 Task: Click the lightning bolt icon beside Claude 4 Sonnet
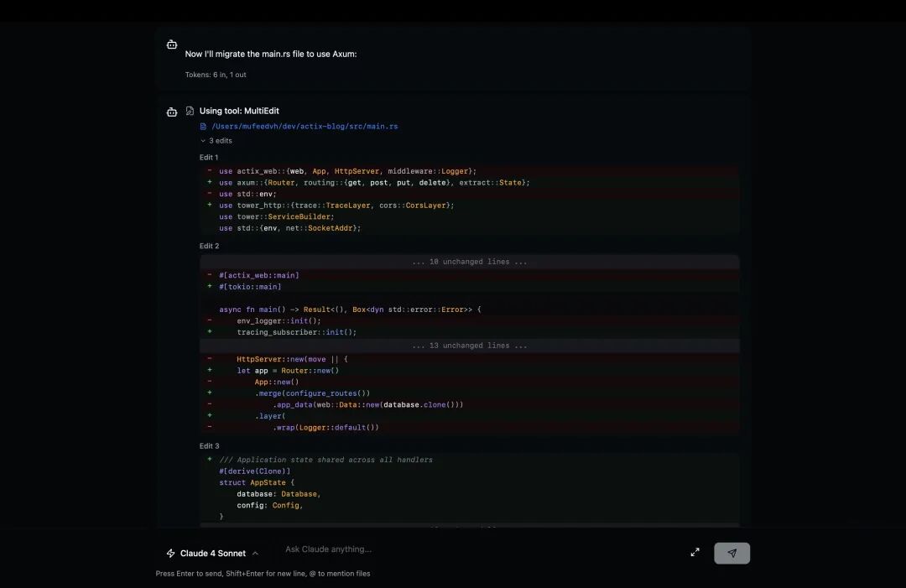tap(170, 553)
